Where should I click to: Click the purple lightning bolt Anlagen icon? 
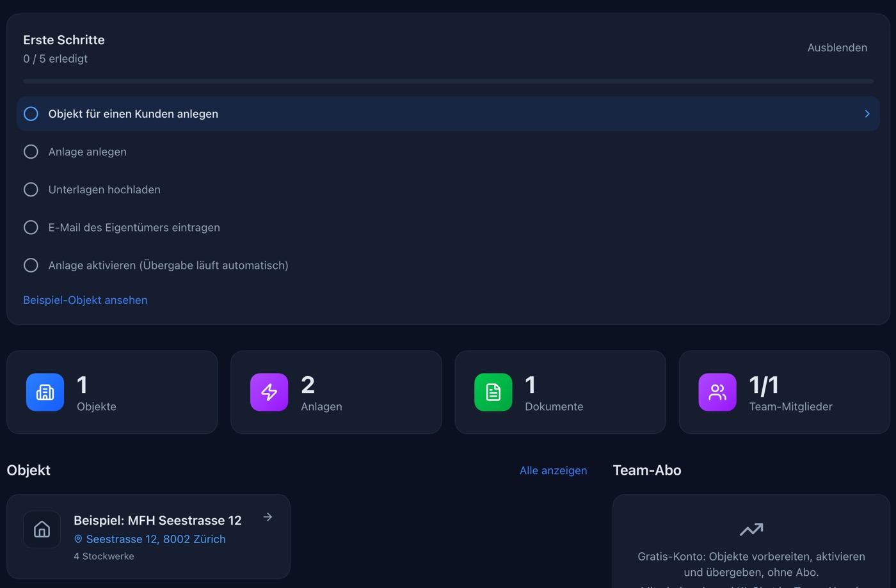[269, 392]
